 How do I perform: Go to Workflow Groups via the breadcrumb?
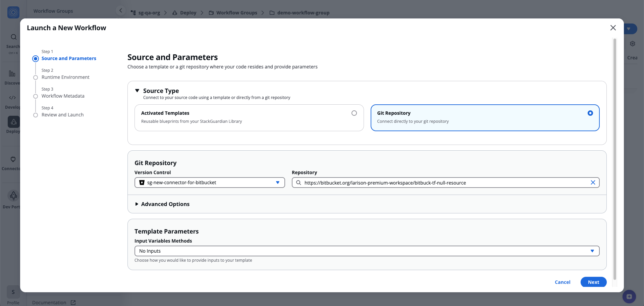[236, 13]
